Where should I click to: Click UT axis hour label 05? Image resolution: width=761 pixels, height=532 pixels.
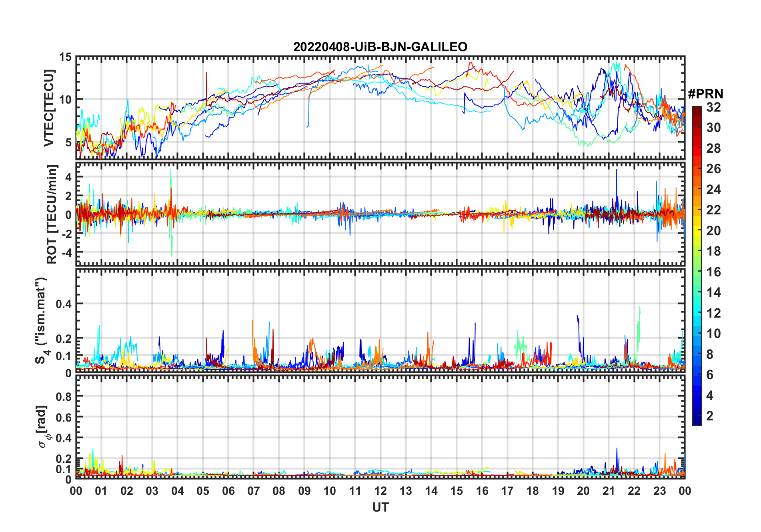tap(203, 491)
